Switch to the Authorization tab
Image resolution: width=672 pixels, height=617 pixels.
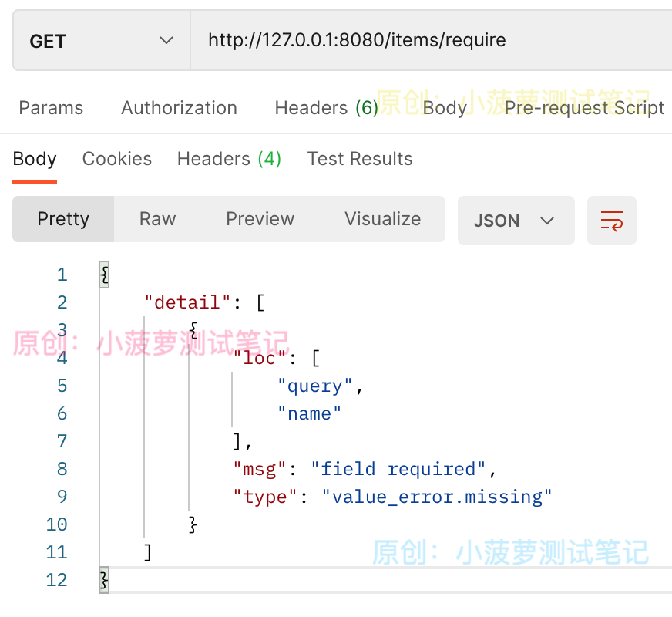179,108
